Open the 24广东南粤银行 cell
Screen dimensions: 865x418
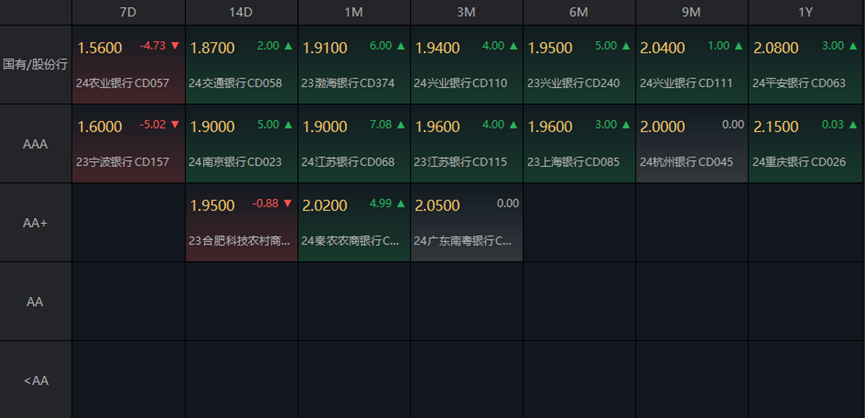(467, 222)
